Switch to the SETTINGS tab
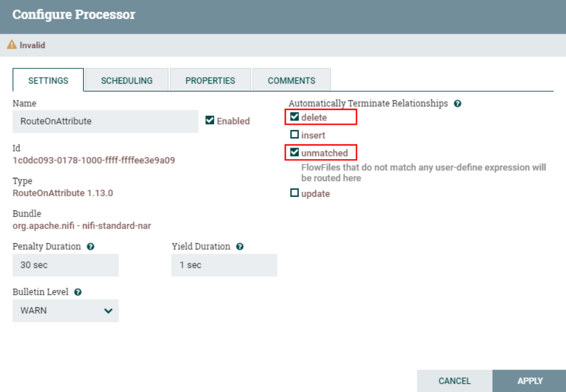The width and height of the screenshot is (566, 392). click(48, 80)
